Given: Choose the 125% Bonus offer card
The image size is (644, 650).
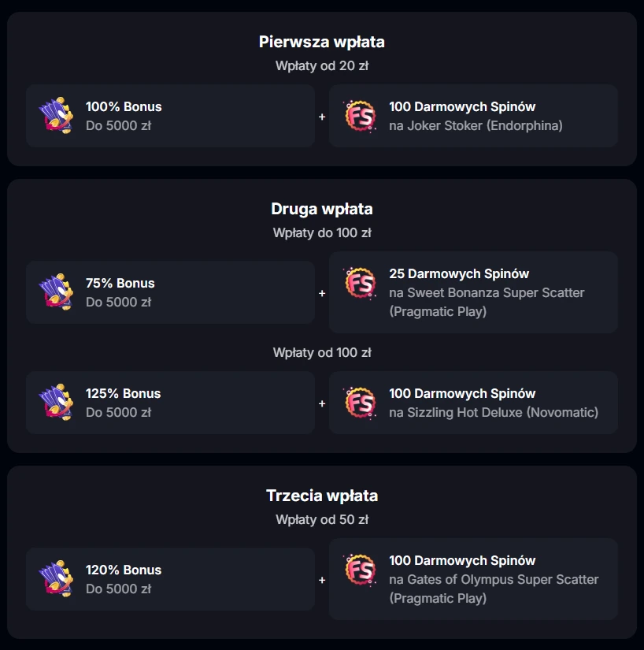Looking at the screenshot, I should click(x=170, y=403).
